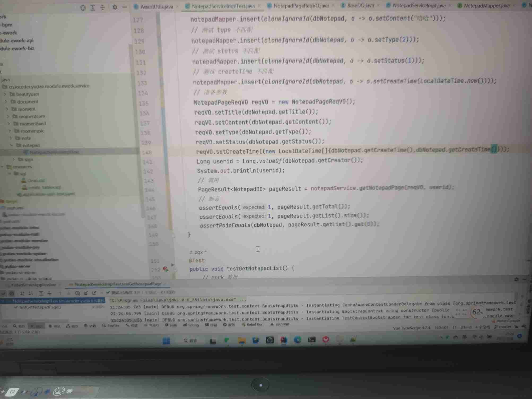Open the Spring tool window
Screen dimensions: 532x399
pos(191,325)
